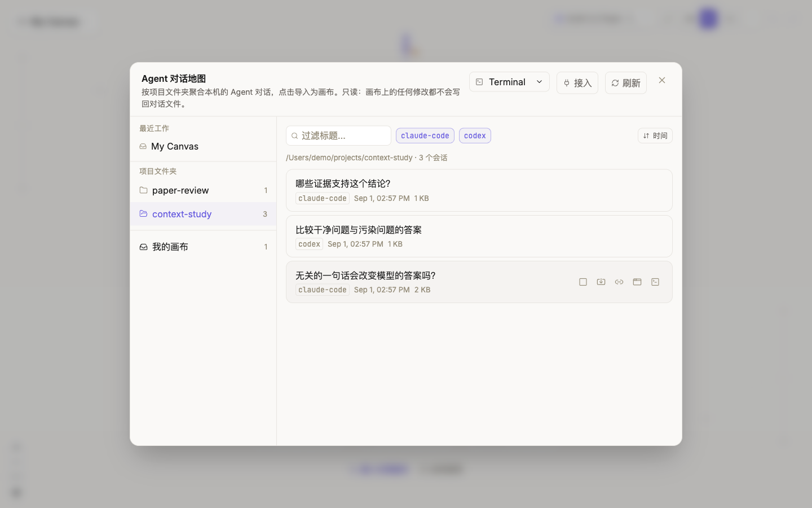Open conversation 哪些证据支持这个结论?
Screen dimensions: 812x508
(479, 190)
